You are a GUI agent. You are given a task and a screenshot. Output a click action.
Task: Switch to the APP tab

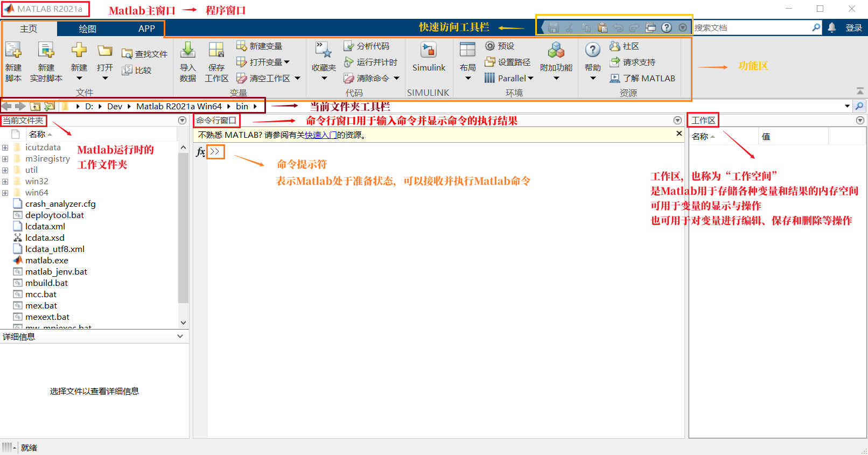[x=146, y=29]
